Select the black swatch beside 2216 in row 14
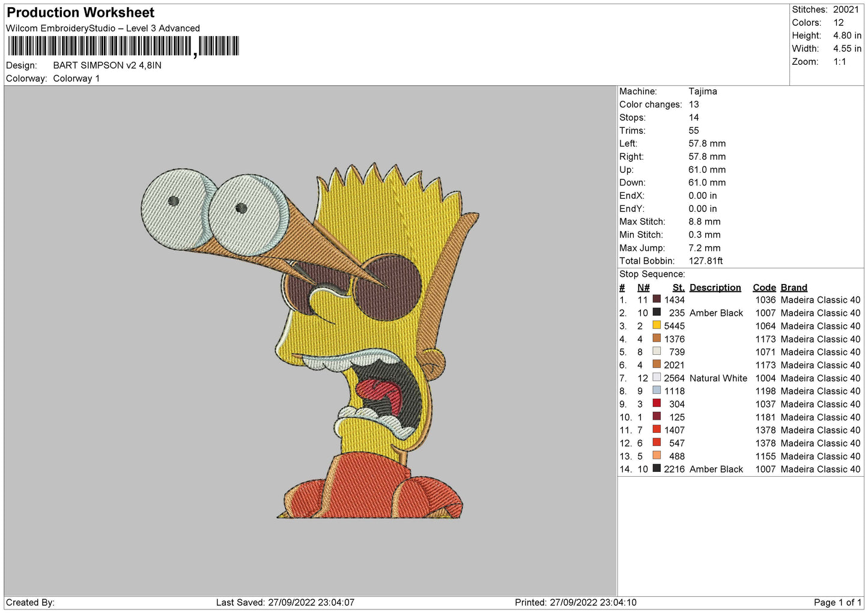Viewport: 868px width, 613px height. tap(657, 468)
